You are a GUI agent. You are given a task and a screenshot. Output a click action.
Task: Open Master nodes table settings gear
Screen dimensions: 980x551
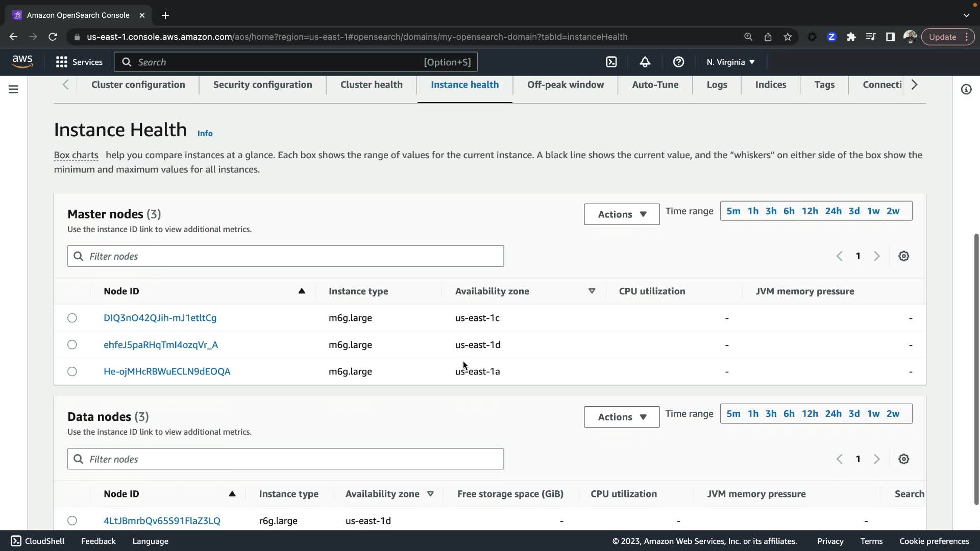point(903,256)
